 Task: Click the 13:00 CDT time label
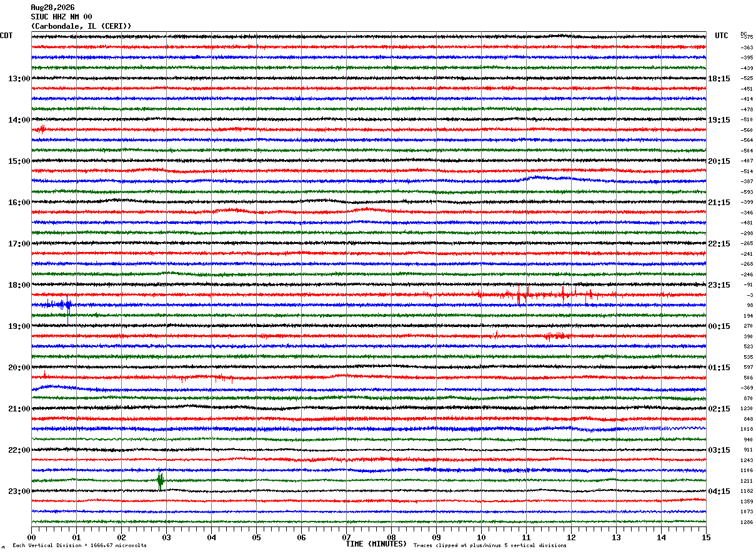[19, 79]
